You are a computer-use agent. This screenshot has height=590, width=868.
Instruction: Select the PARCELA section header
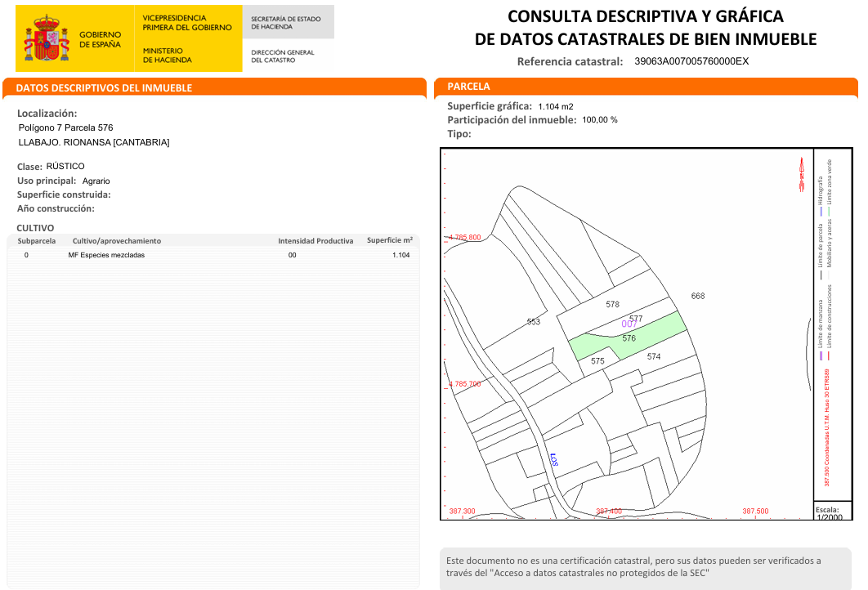point(468,86)
